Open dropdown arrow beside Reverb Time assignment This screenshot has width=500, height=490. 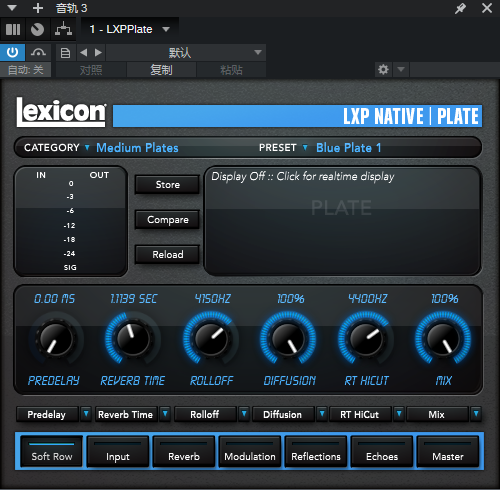(x=165, y=414)
